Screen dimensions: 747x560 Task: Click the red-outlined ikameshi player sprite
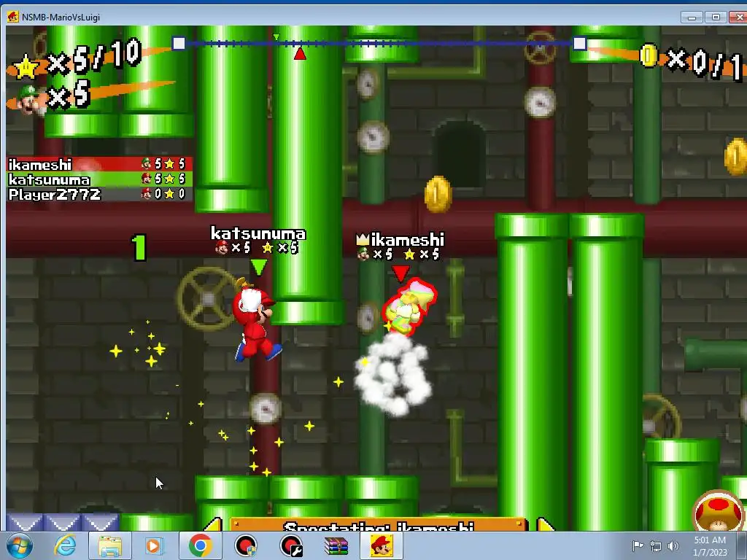[409, 307]
